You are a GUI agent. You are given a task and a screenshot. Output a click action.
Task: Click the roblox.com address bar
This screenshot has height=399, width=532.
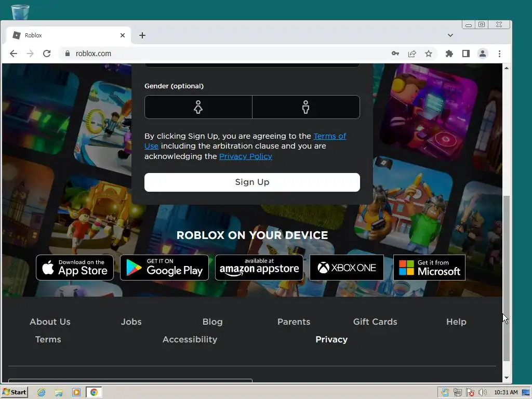(224, 54)
